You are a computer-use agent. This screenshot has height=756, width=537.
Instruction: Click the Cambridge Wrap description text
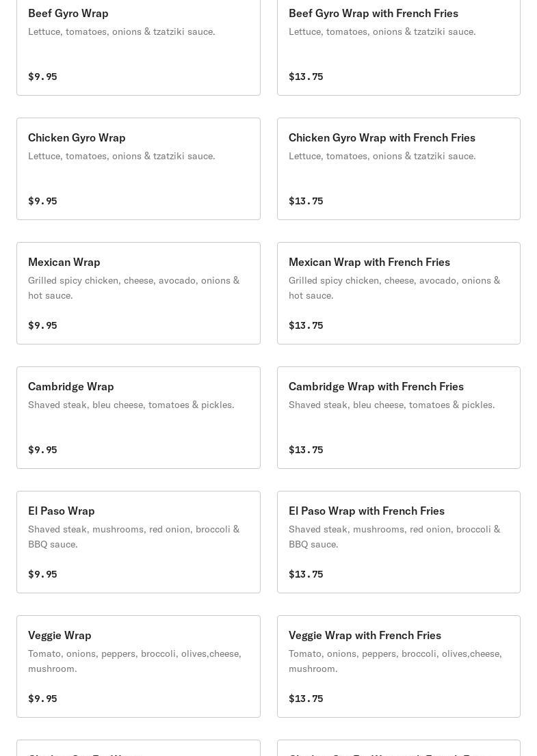(x=131, y=405)
